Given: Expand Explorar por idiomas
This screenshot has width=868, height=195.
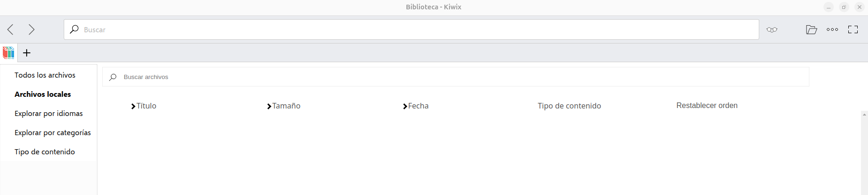Looking at the screenshot, I should (49, 114).
